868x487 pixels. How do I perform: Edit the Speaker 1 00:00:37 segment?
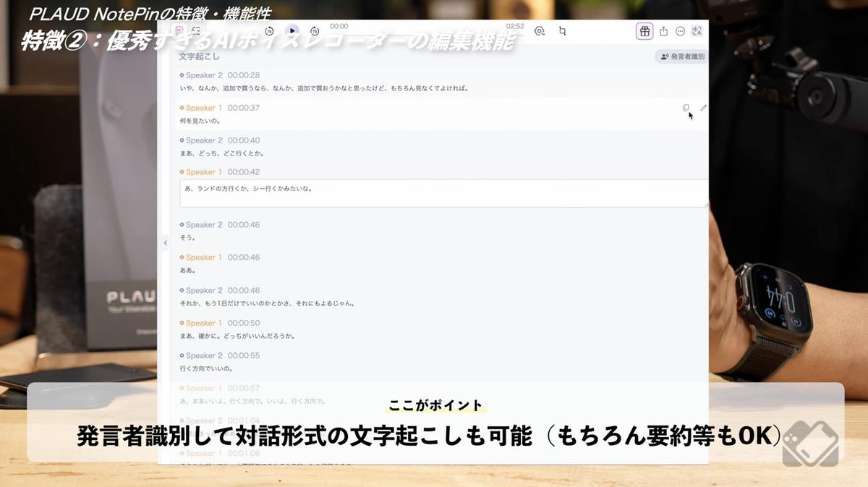(x=703, y=108)
